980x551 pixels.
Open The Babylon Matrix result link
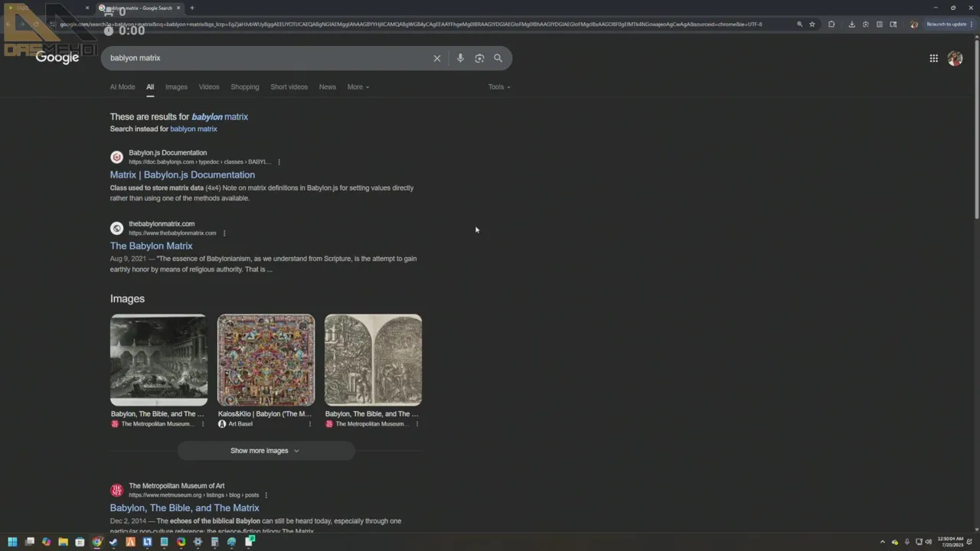(151, 246)
